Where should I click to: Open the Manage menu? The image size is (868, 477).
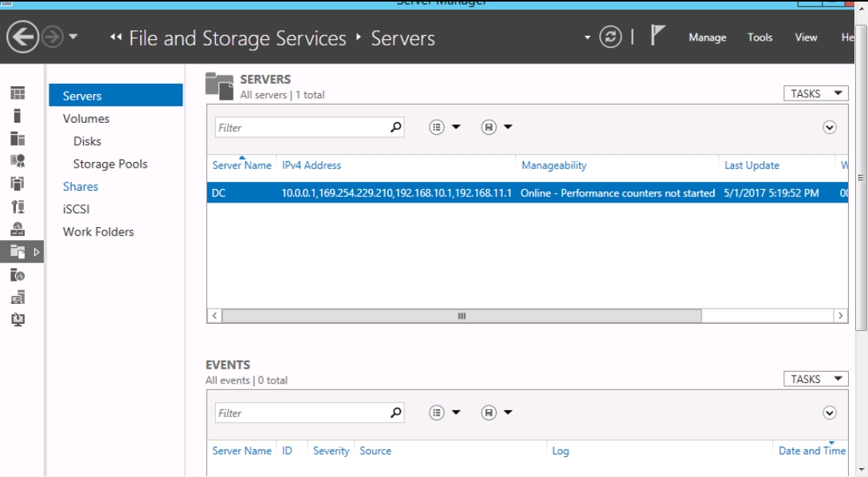pyautogui.click(x=707, y=37)
